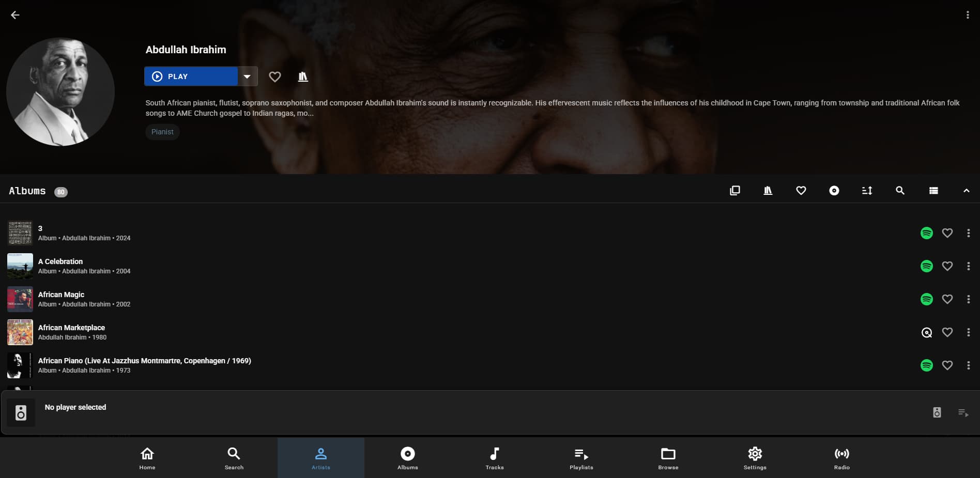Play Abdullah Ibrahim's music
980x478 pixels.
[x=191, y=76]
